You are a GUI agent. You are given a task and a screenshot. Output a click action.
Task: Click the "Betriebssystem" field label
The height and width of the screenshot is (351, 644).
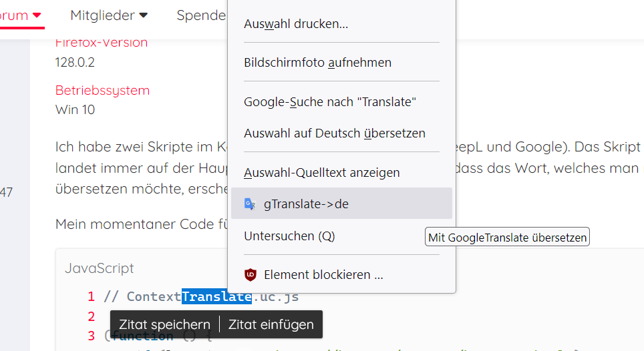click(x=102, y=90)
